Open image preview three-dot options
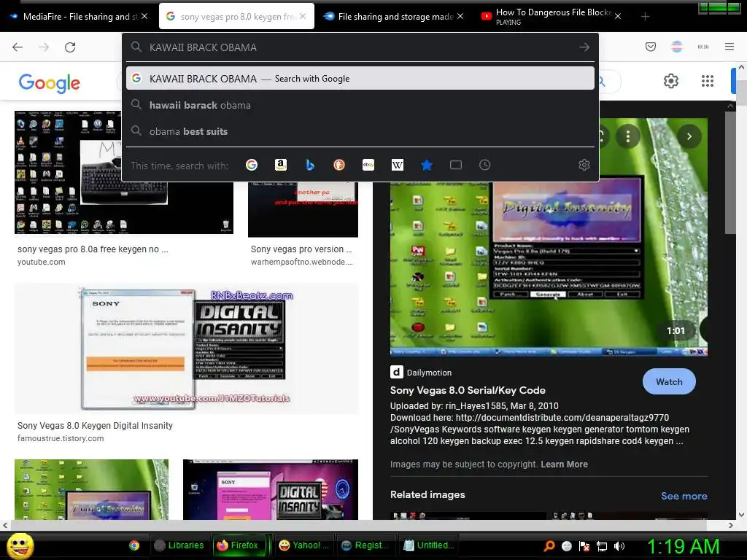Image resolution: width=747 pixels, height=560 pixels. (x=628, y=136)
